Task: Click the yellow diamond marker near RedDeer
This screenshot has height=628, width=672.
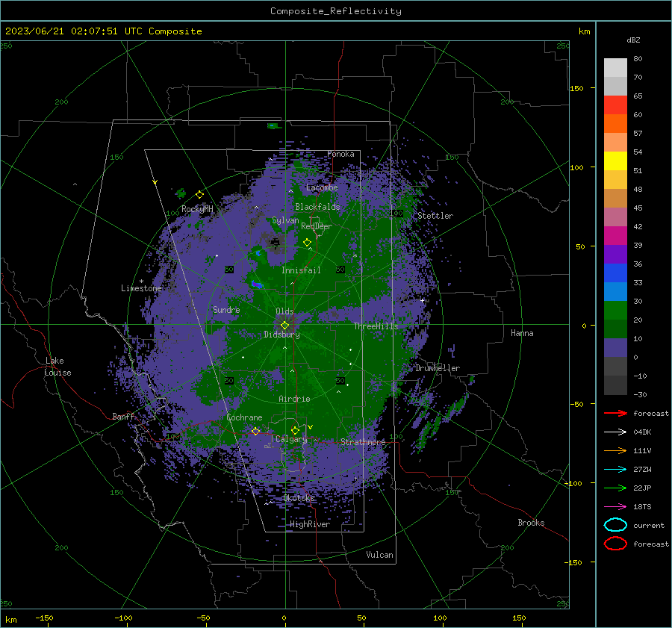Action: 307,242
